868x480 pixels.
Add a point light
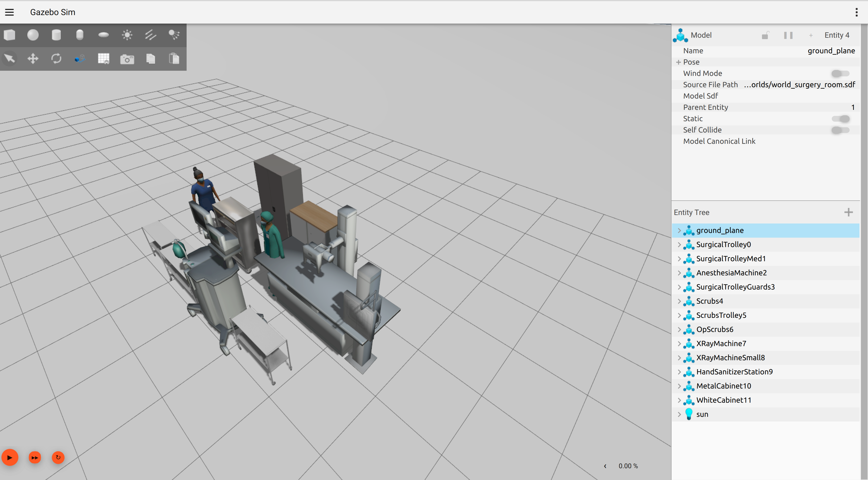click(x=127, y=35)
